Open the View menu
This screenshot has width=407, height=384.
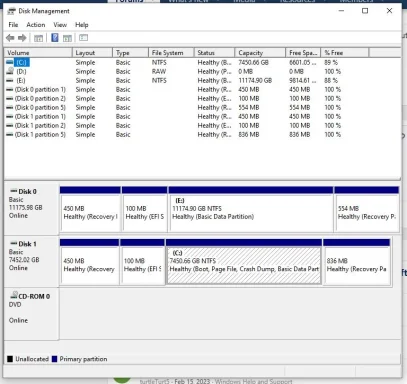60,25
